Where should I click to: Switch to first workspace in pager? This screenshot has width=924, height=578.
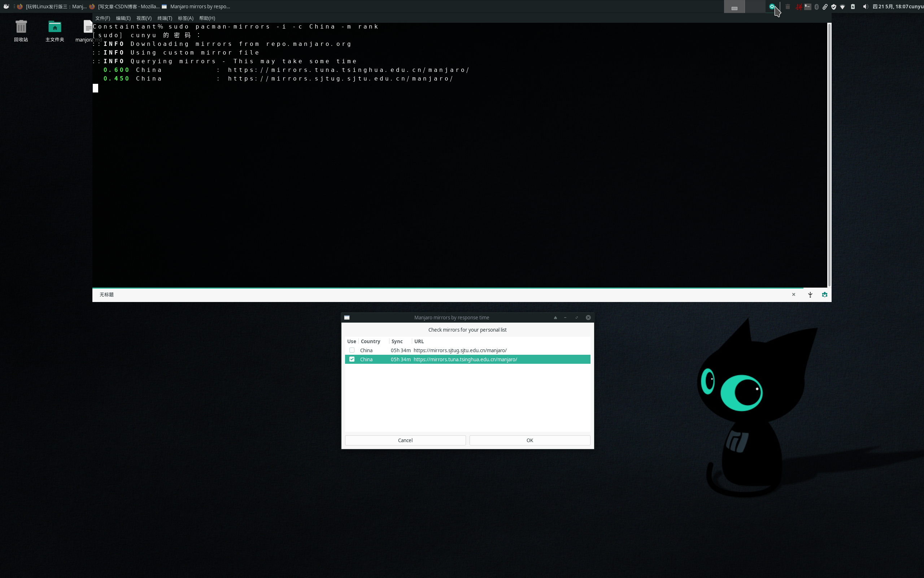point(734,7)
